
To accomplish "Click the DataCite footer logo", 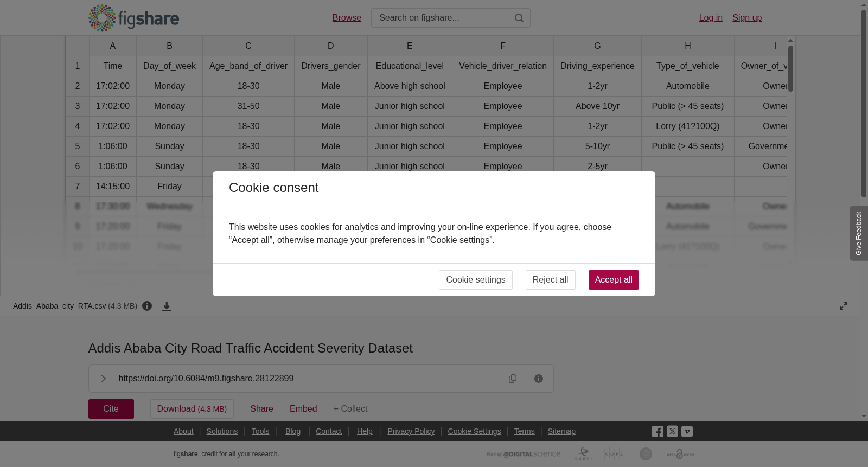I will [583, 454].
